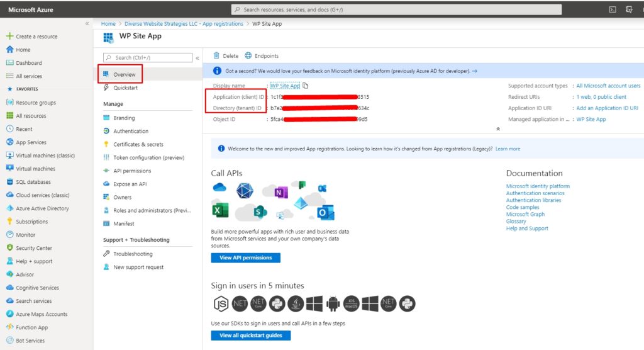Screen dimensions: 644x350
Task: Open Token configuration (preview)
Action: click(150, 157)
